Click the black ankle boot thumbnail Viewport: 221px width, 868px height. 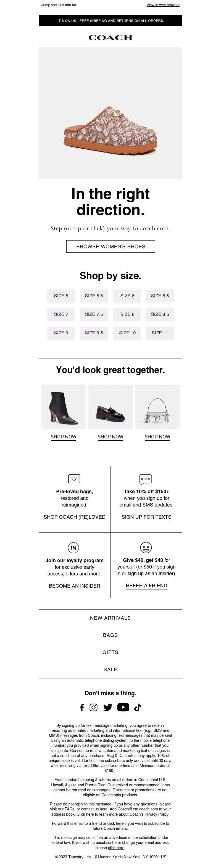64,407
